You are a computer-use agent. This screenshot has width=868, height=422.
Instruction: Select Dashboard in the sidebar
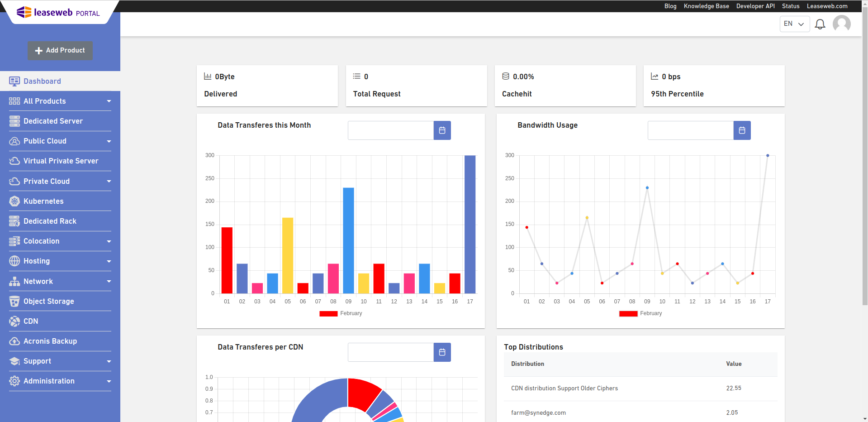click(42, 81)
